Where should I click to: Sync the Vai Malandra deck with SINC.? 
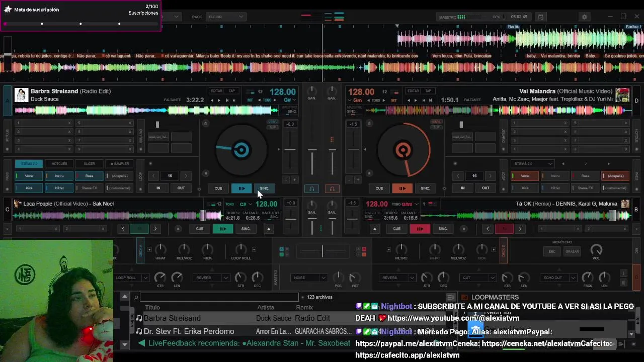click(x=425, y=188)
